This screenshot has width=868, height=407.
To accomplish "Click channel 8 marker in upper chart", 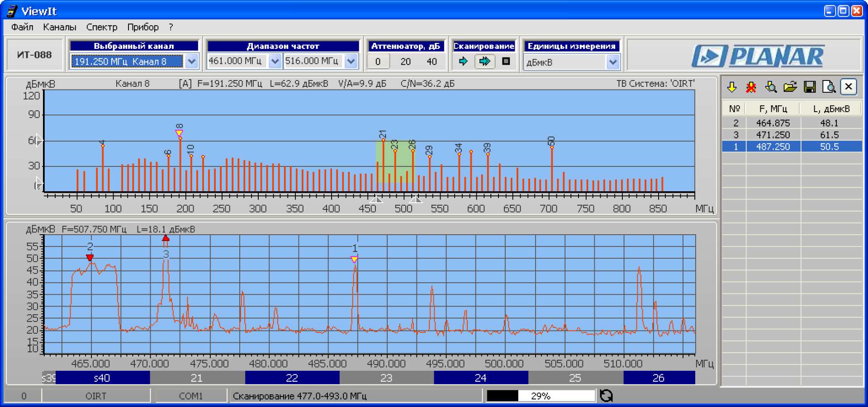I will click(179, 133).
